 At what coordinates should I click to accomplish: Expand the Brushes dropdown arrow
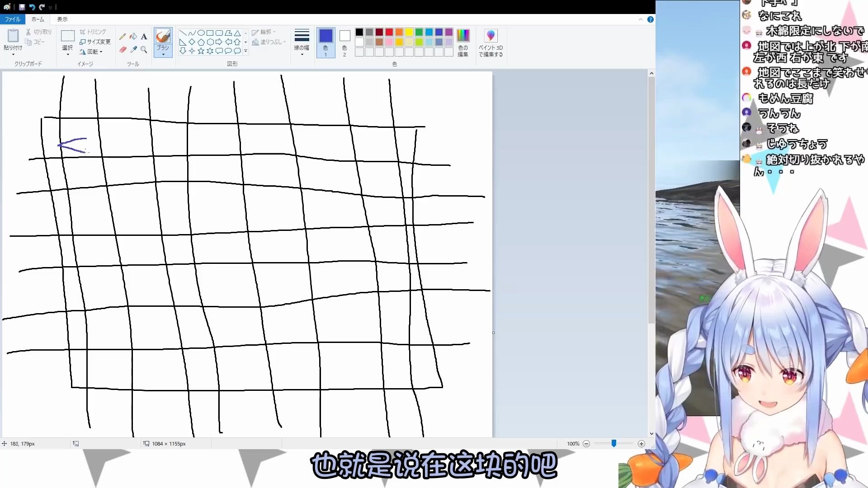pos(163,54)
